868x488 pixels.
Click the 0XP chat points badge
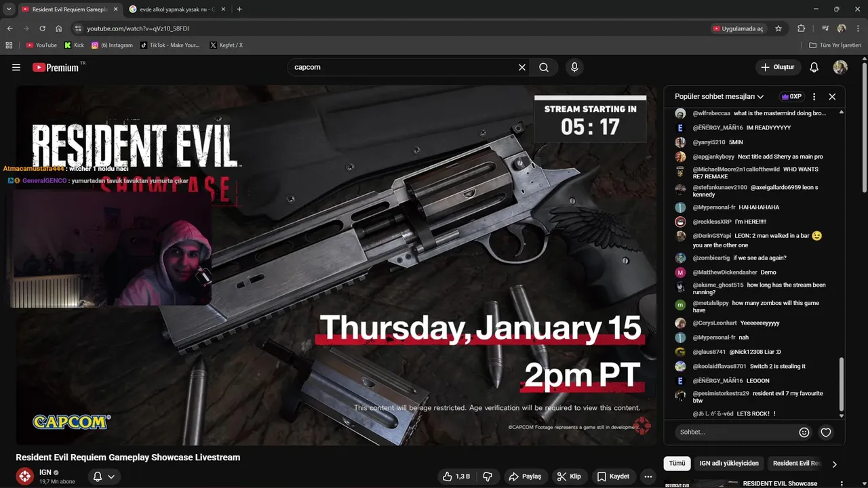click(791, 96)
